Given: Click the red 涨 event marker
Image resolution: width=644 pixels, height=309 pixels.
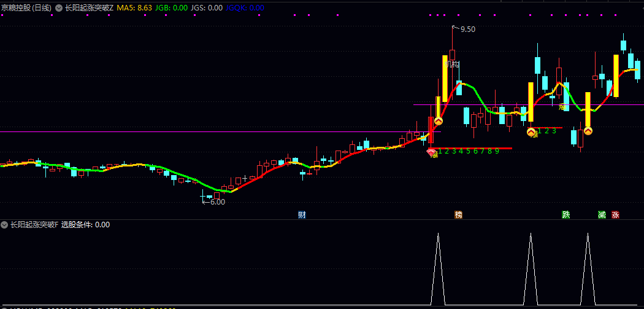Looking at the screenshot, I should tap(615, 214).
